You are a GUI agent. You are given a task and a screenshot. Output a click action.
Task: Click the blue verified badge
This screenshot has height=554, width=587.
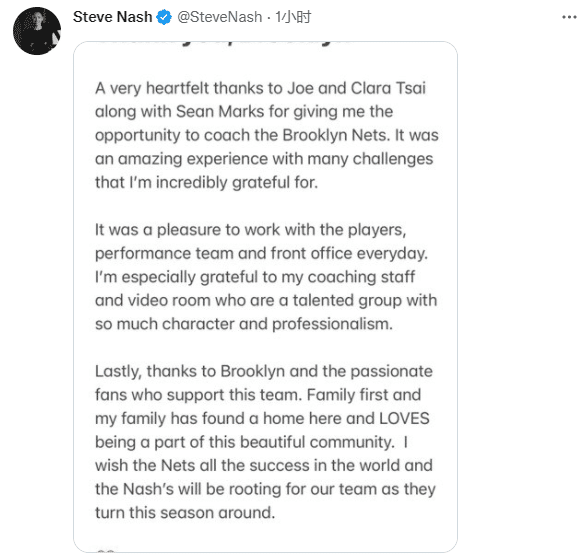point(164,17)
